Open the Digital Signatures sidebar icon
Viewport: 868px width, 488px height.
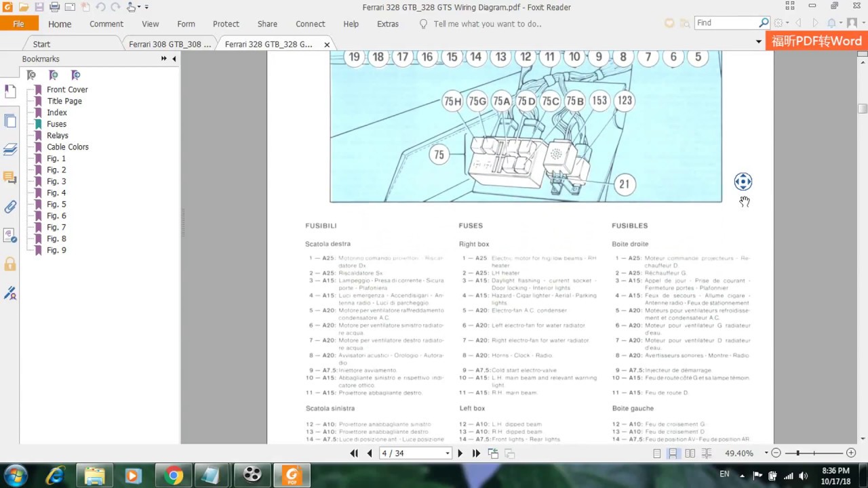(x=9, y=293)
